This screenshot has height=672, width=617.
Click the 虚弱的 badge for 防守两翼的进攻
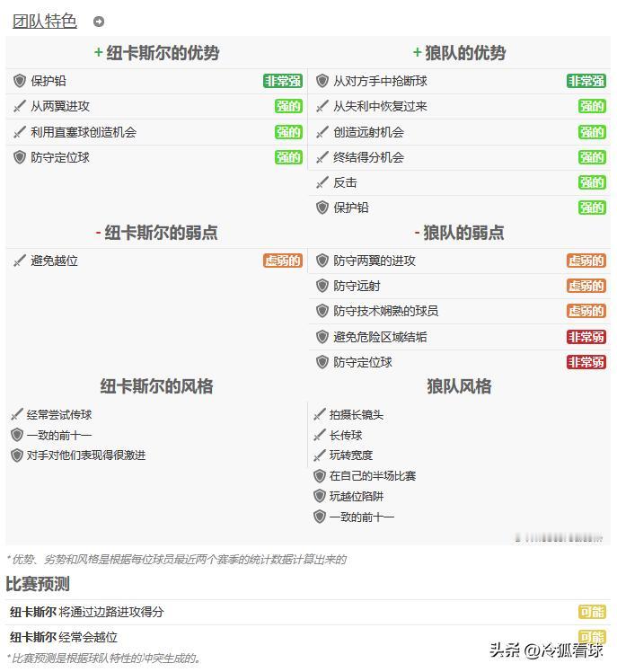pos(586,261)
